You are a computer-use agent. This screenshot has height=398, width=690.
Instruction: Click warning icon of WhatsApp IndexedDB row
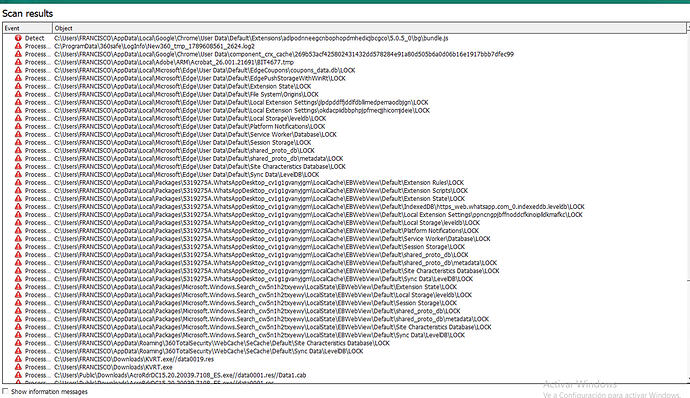pyautogui.click(x=18, y=206)
